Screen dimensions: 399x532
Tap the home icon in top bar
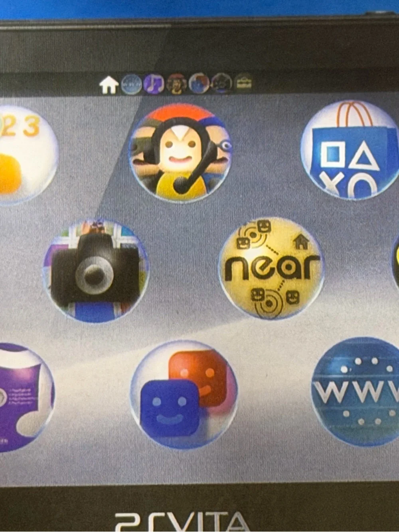pyautogui.click(x=109, y=85)
